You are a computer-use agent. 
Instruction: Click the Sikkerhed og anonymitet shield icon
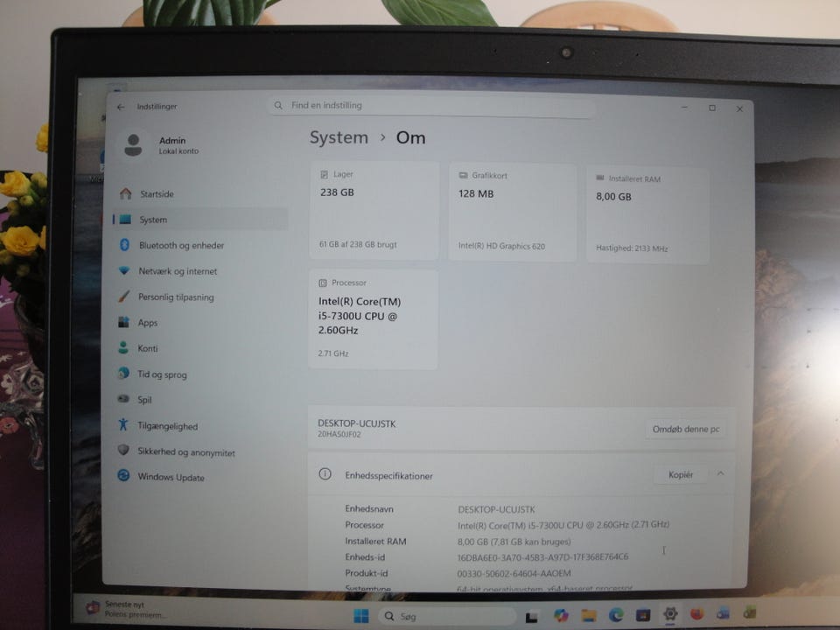pyautogui.click(x=123, y=451)
